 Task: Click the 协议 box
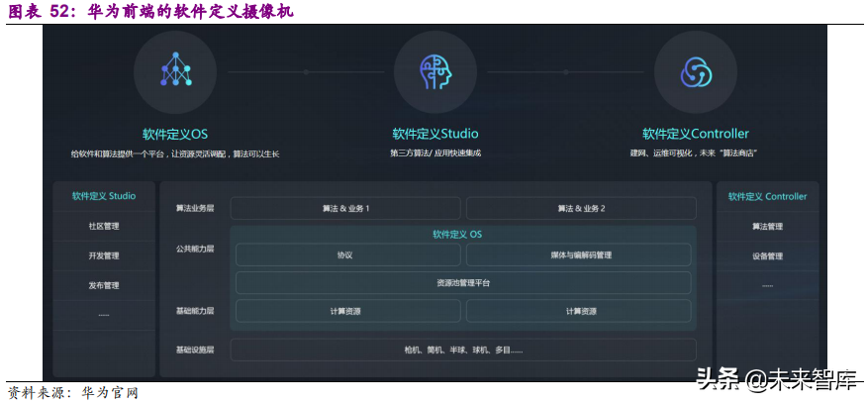(x=348, y=255)
